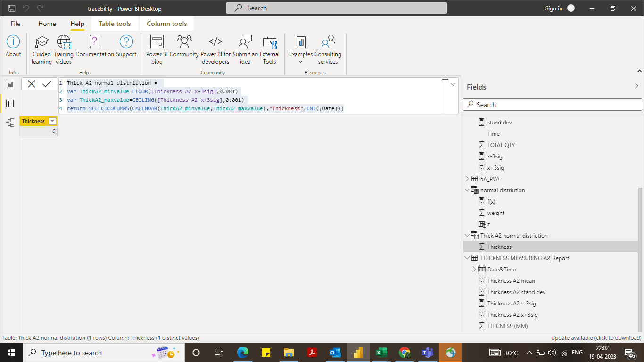Switch to the Column tools tab
The height and width of the screenshot is (362, 644).
(167, 24)
